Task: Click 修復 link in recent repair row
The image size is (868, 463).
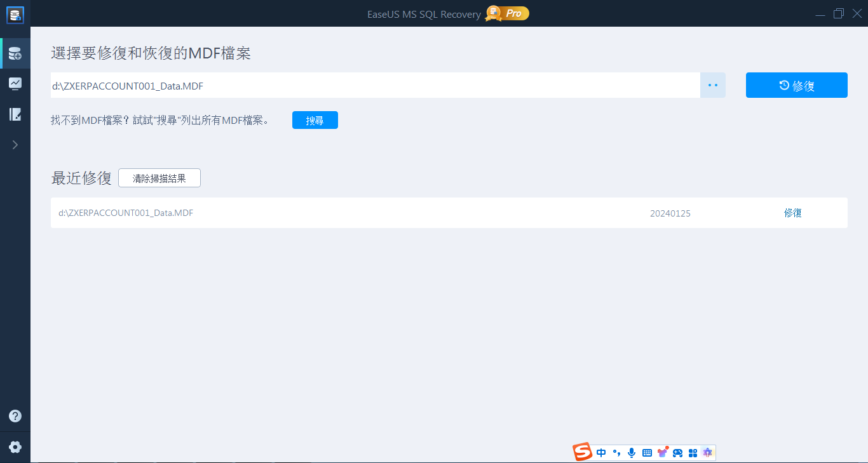Action: (793, 213)
